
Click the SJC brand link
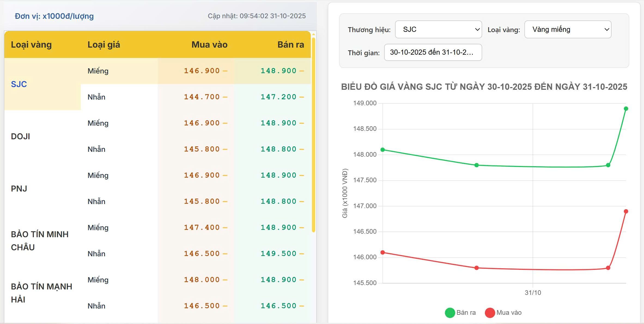click(19, 84)
